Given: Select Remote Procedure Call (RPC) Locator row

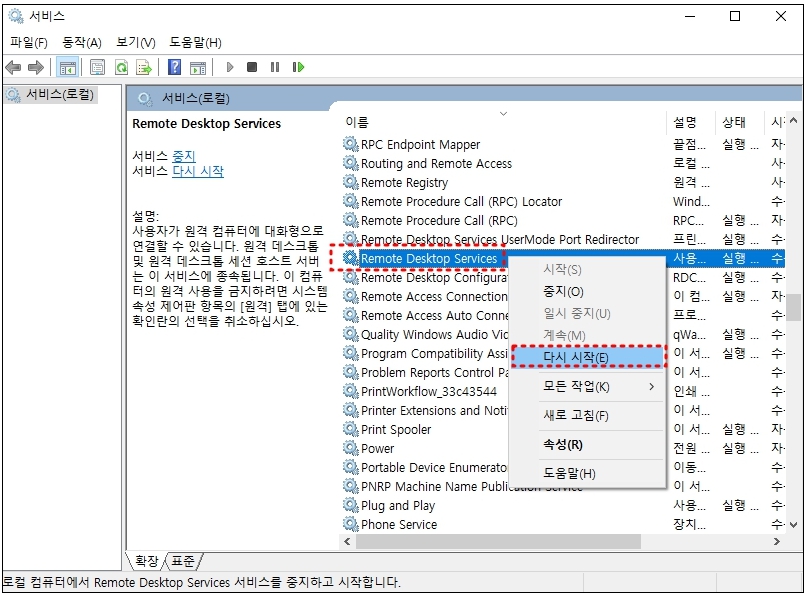Looking at the screenshot, I should click(564, 201).
